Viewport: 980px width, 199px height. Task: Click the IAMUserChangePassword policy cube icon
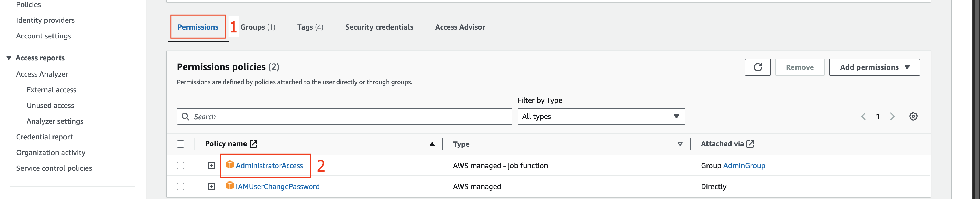[230, 185]
